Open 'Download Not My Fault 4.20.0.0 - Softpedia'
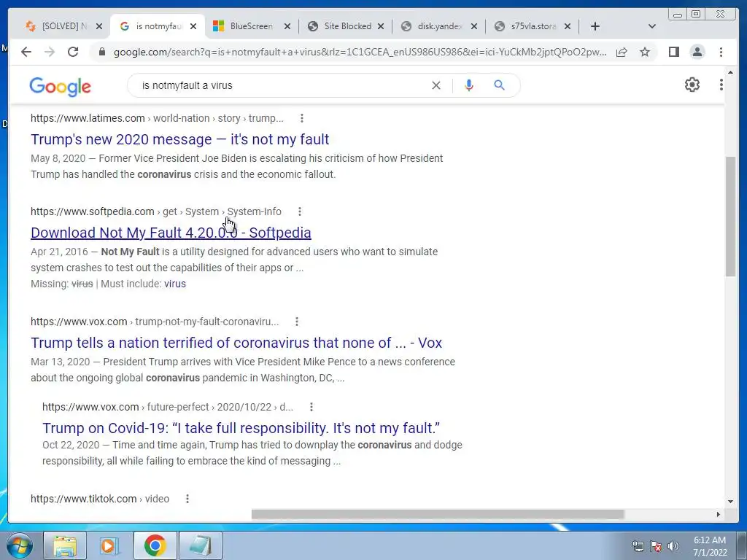The width and height of the screenshot is (747, 560). (171, 233)
